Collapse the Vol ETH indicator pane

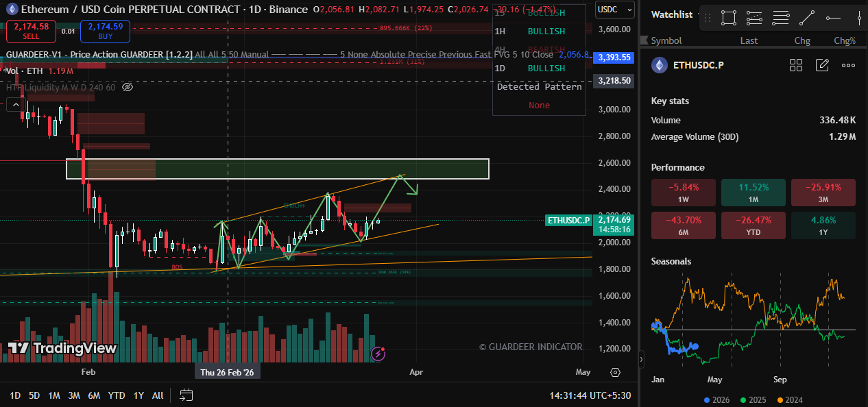(15, 104)
